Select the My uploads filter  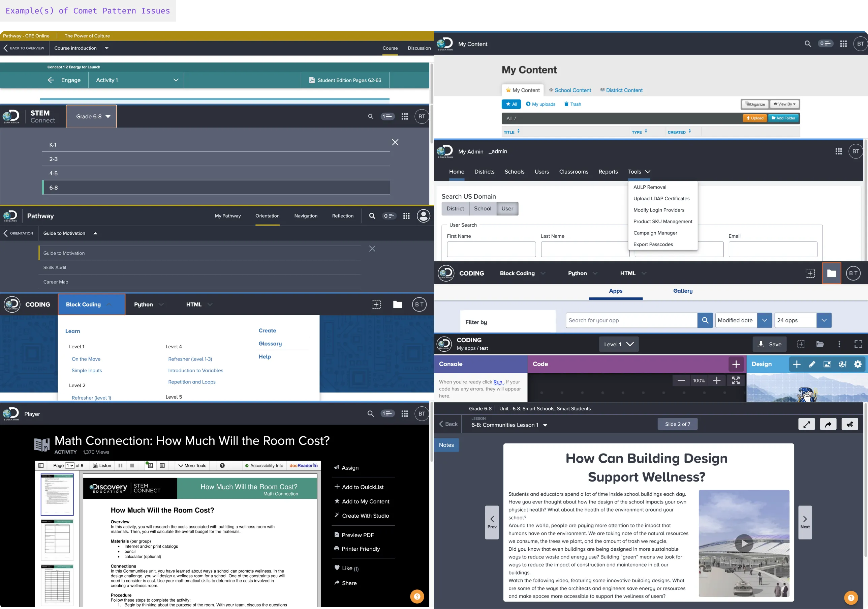(540, 104)
